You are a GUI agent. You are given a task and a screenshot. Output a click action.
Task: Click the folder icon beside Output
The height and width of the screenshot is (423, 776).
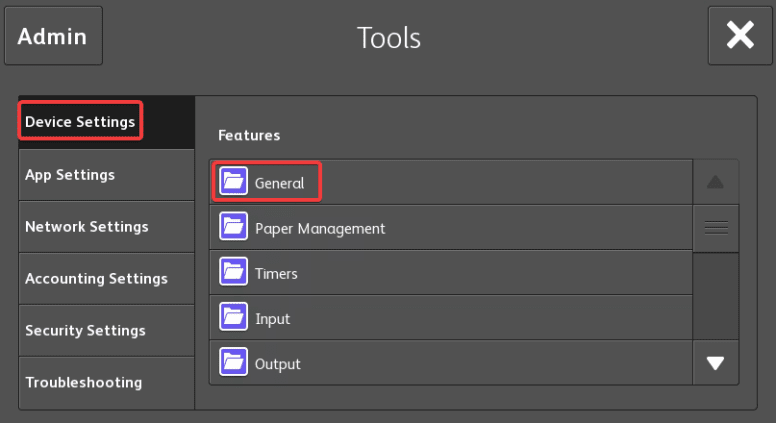click(233, 364)
